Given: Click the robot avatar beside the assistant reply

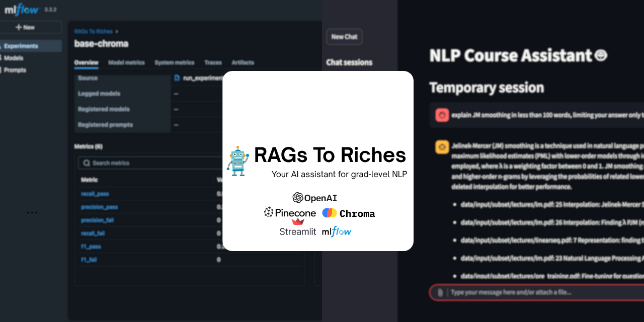Looking at the screenshot, I should 442,146.
